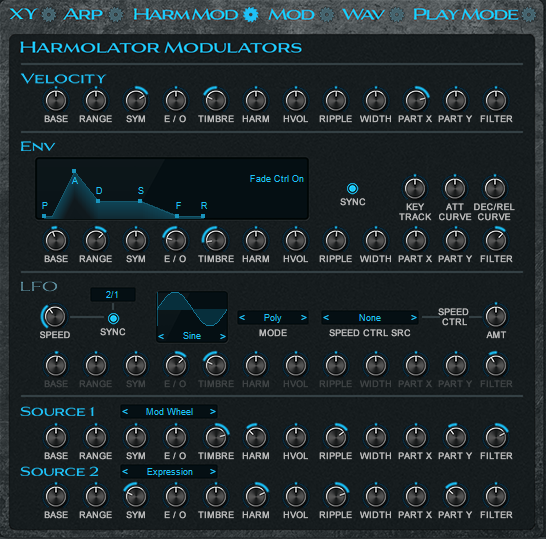546x539 pixels.
Task: Click the gear icon beside WAV
Action: point(397,15)
